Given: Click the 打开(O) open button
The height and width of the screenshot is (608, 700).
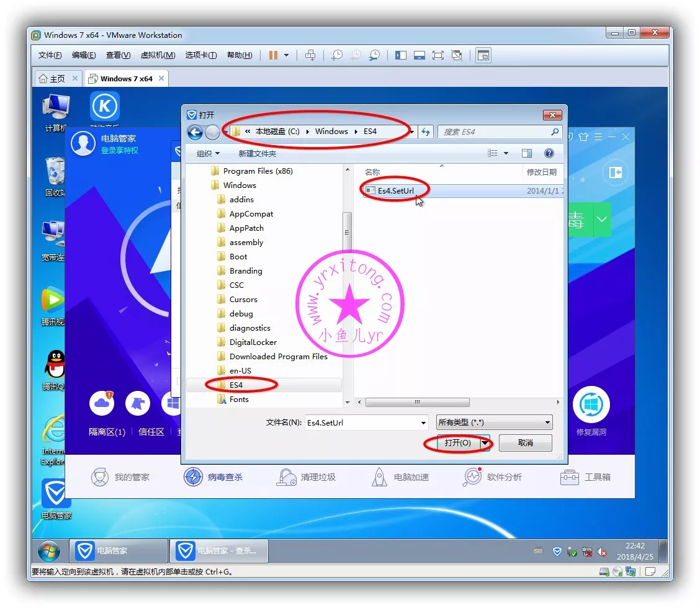Looking at the screenshot, I should click(x=457, y=443).
